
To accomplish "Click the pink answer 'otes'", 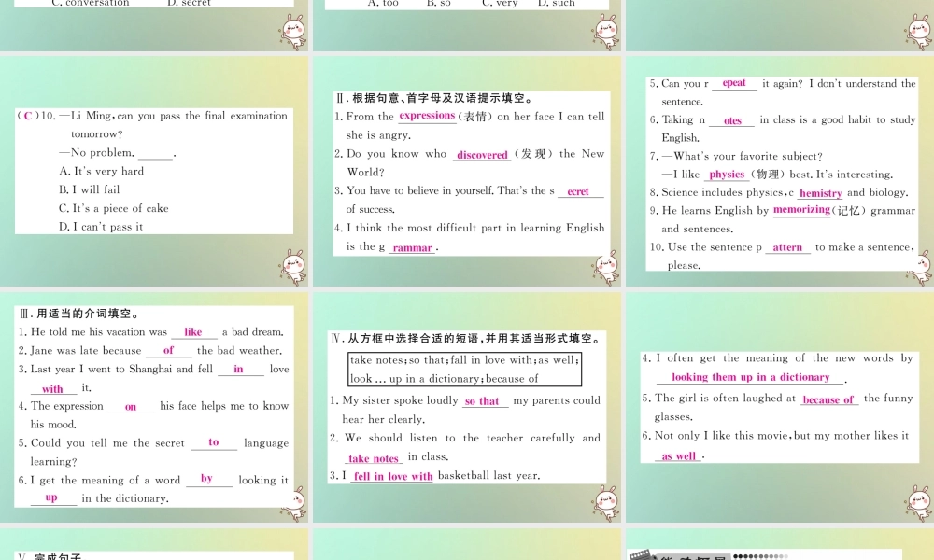I will [732, 120].
